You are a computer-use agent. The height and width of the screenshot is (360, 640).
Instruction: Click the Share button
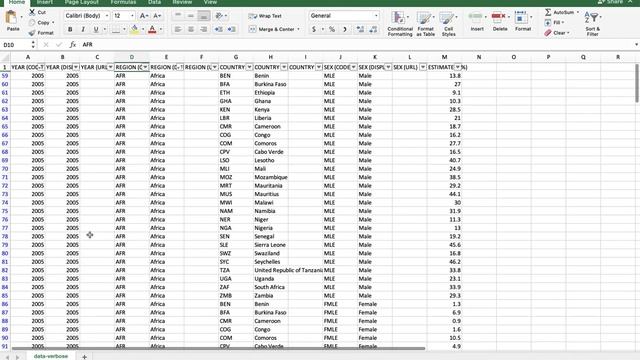(611, 2)
